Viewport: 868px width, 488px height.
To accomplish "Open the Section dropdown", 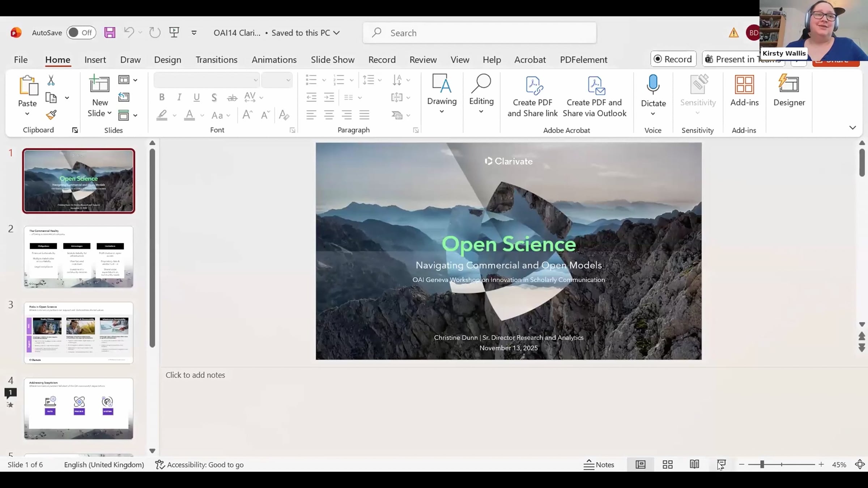I will [128, 115].
